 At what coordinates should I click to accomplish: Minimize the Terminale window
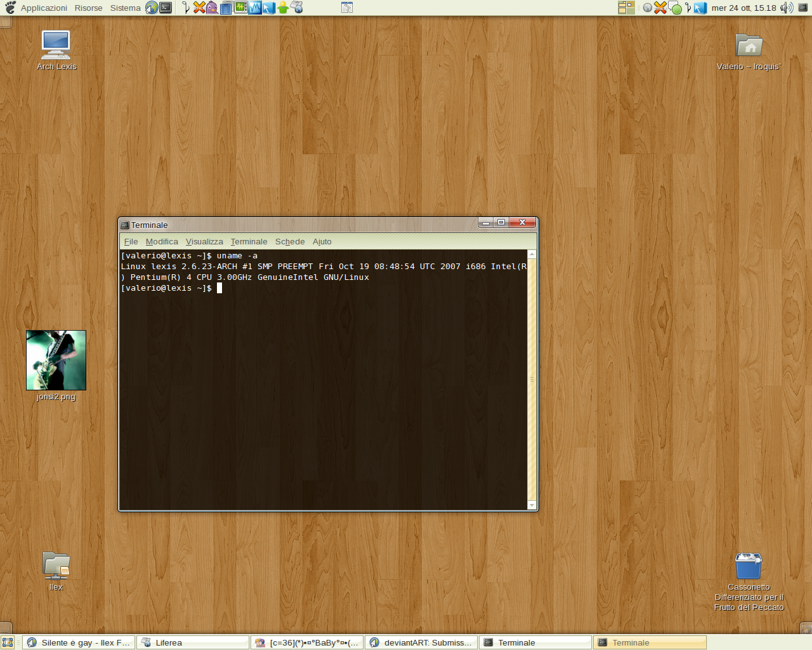point(486,223)
